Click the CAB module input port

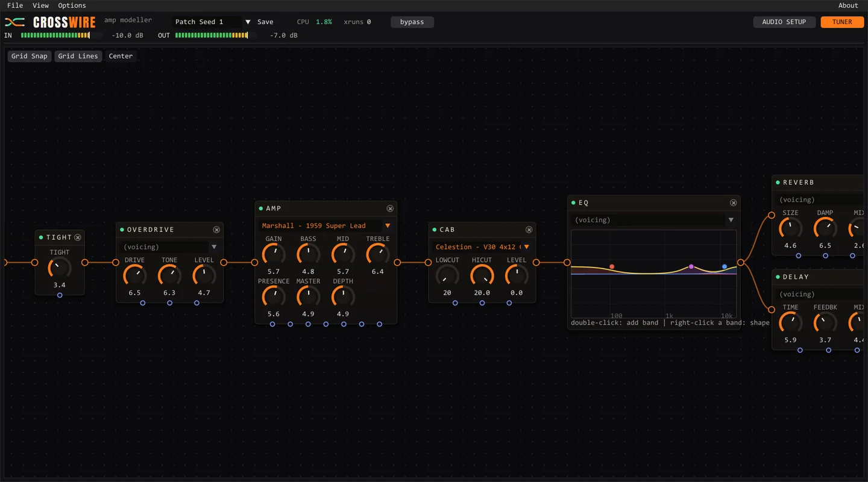point(428,263)
